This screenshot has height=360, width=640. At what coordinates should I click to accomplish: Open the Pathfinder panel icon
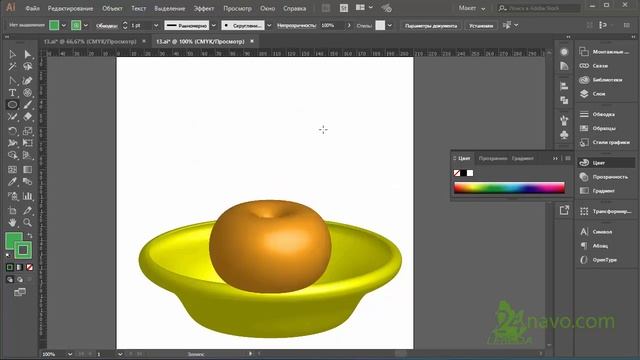tap(564, 100)
